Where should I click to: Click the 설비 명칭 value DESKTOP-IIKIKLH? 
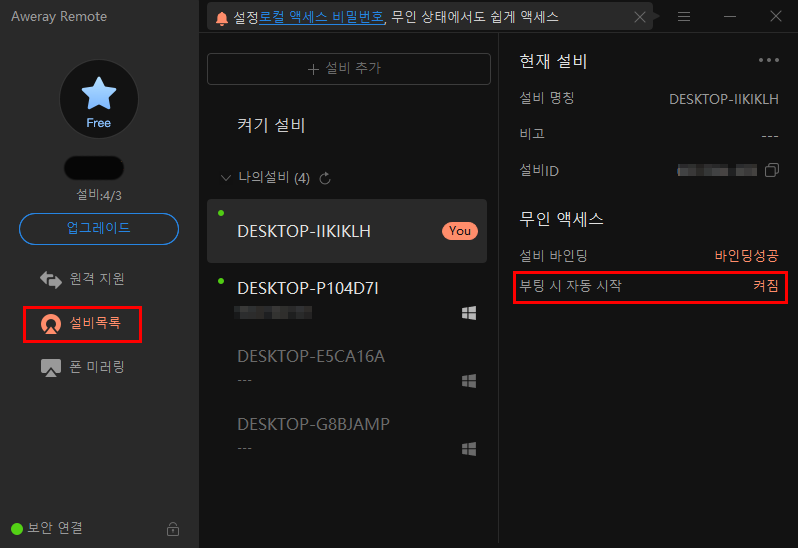tap(723, 99)
